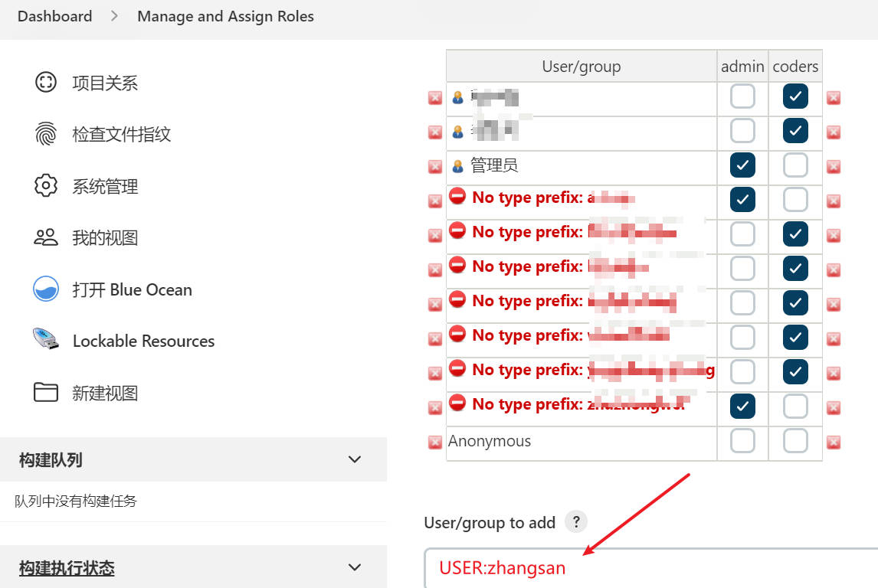Viewport: 878px width, 588px height.
Task: Go to Dashboard breadcrumb
Action: (x=54, y=16)
